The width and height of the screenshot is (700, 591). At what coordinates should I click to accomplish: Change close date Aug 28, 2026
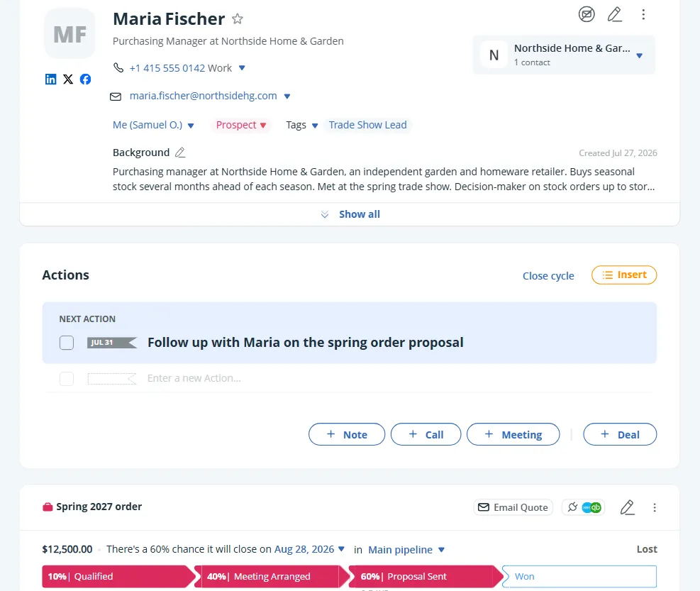309,549
